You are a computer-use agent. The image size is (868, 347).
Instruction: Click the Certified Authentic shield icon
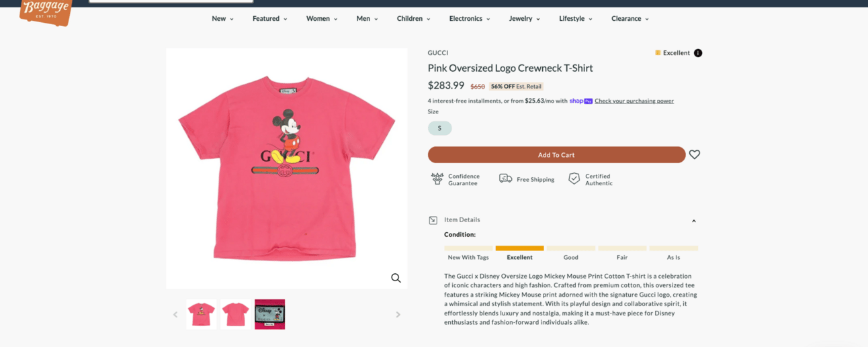[x=574, y=179]
